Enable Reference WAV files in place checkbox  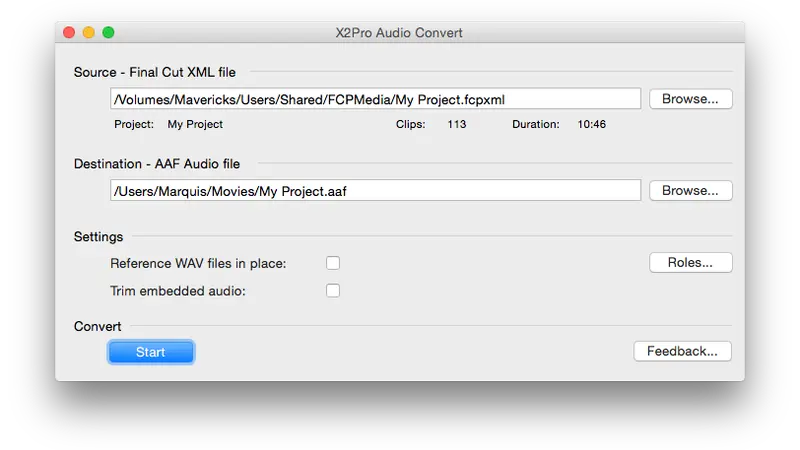[333, 263]
